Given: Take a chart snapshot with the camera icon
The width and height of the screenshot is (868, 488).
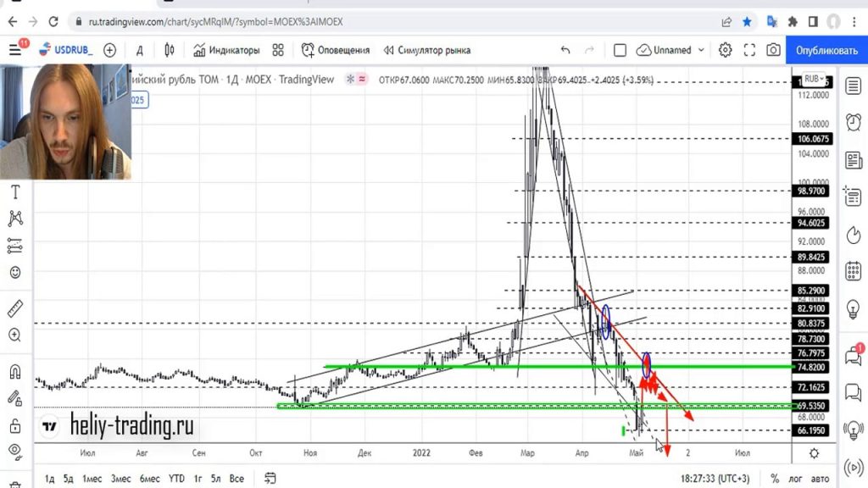Looking at the screenshot, I should tap(772, 49).
